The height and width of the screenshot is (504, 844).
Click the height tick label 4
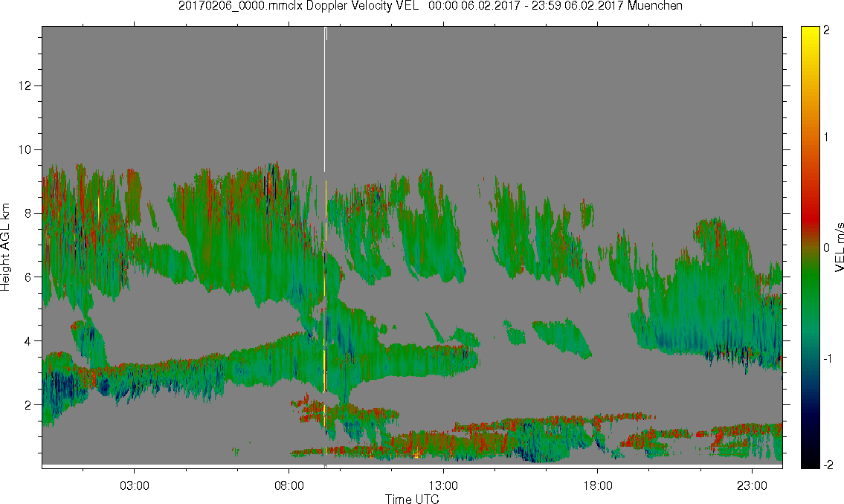pos(28,341)
